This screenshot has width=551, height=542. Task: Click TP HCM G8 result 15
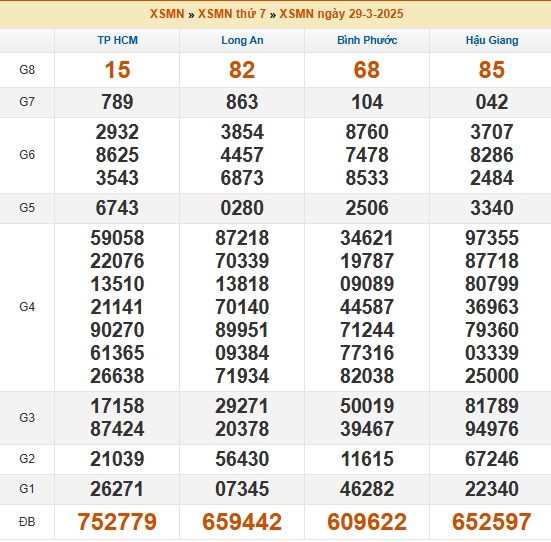pos(117,70)
